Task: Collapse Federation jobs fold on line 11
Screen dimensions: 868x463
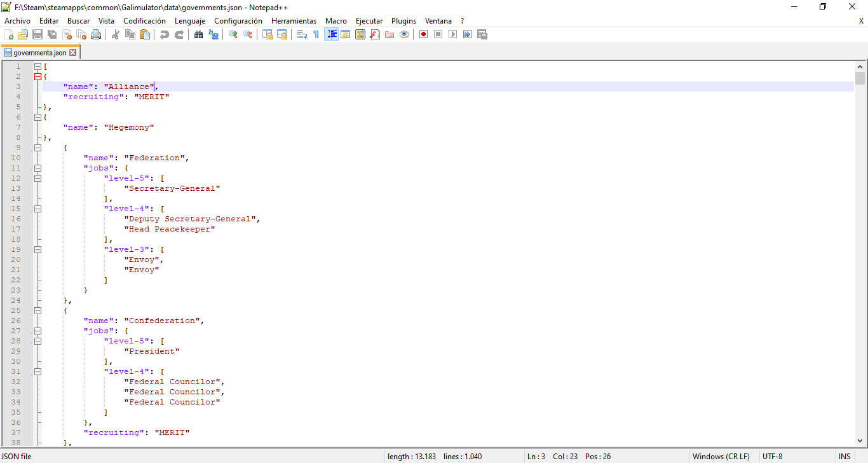Action: point(37,168)
